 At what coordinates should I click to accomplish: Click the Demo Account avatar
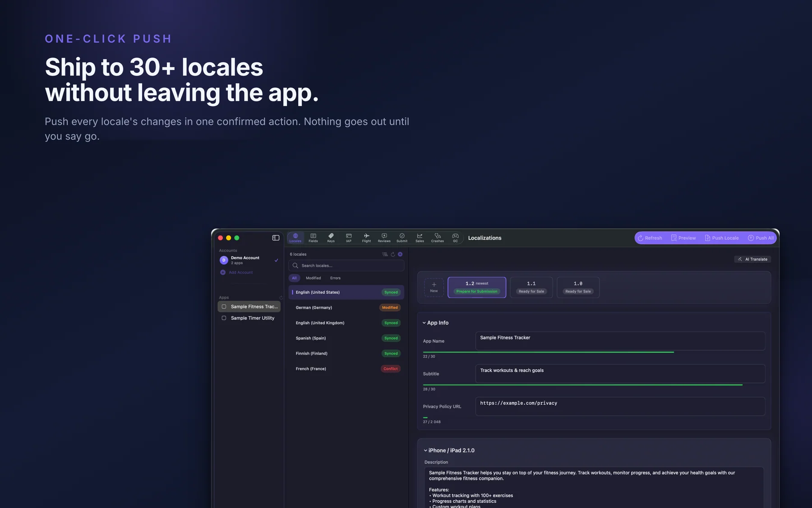(x=224, y=260)
